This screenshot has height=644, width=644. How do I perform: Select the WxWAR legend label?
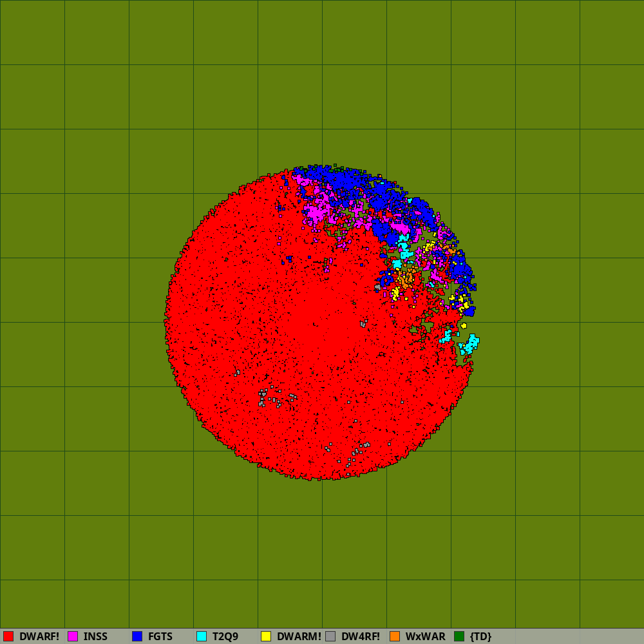coord(425,636)
